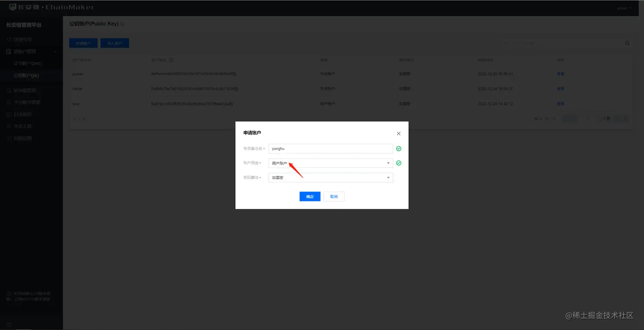Open 证书账户(pwc) in the sidebar
The width and height of the screenshot is (644, 330).
[x=28, y=63]
